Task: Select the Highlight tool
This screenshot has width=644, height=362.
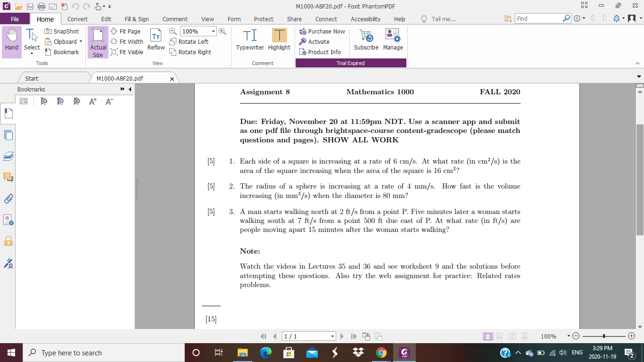Action: pos(279,40)
